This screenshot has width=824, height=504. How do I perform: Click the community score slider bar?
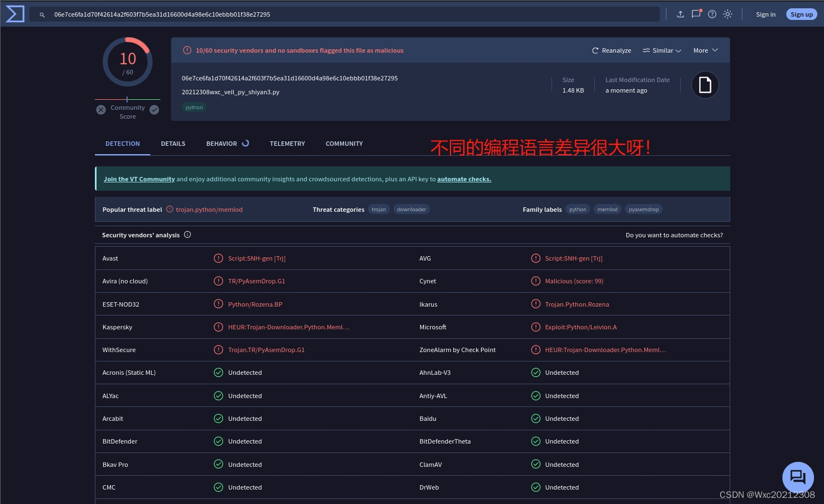(x=128, y=99)
